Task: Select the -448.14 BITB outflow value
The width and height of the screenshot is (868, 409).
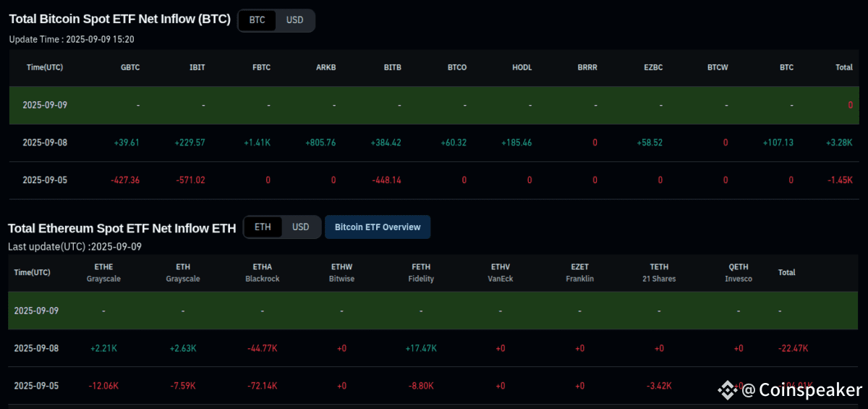Action: pos(387,180)
